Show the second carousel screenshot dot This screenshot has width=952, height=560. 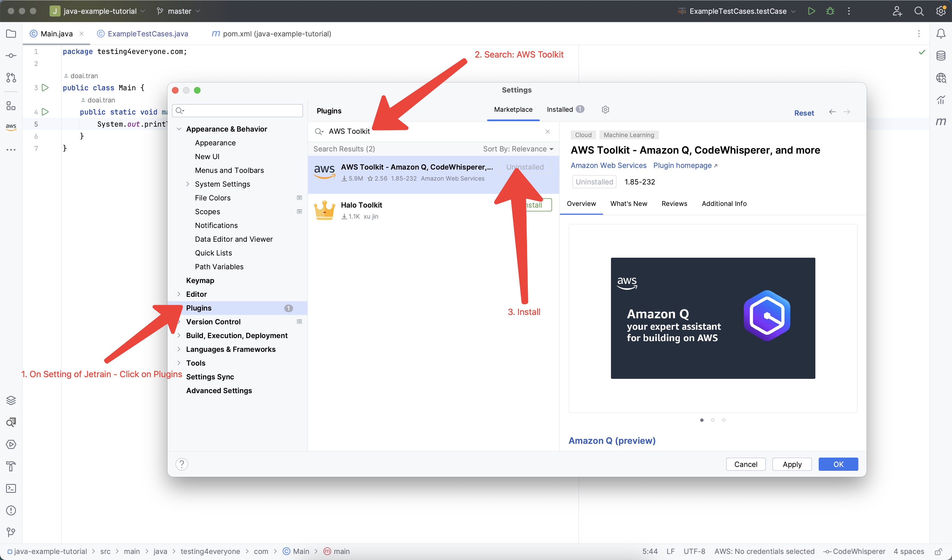click(x=713, y=420)
